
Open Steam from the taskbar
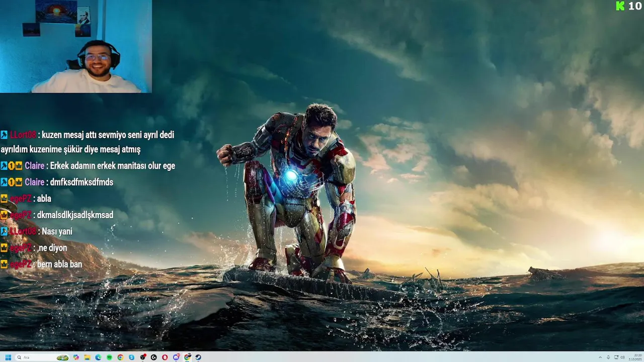coord(198,357)
